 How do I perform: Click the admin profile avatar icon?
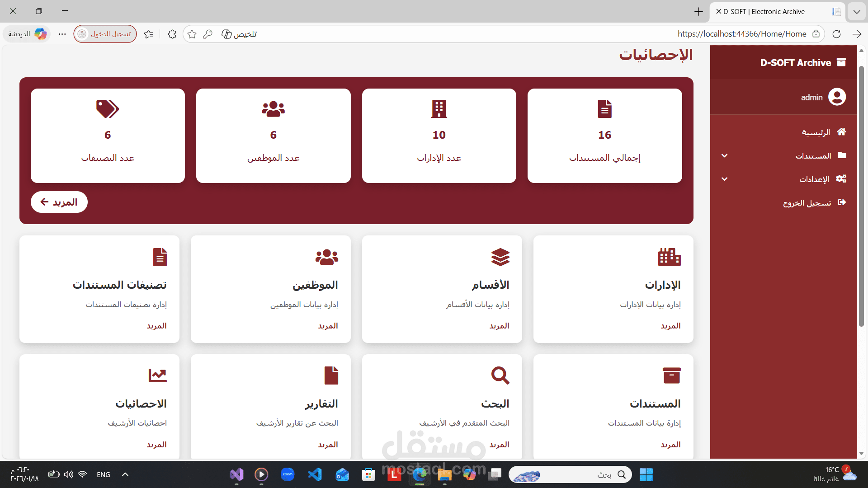(837, 97)
